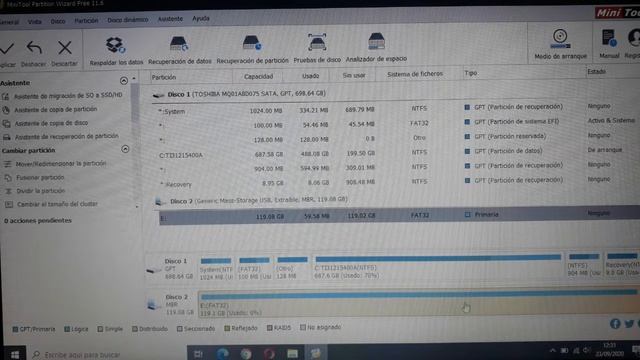Open Task View on the taskbar
Screen dimensions: 640x360
(x=198, y=354)
